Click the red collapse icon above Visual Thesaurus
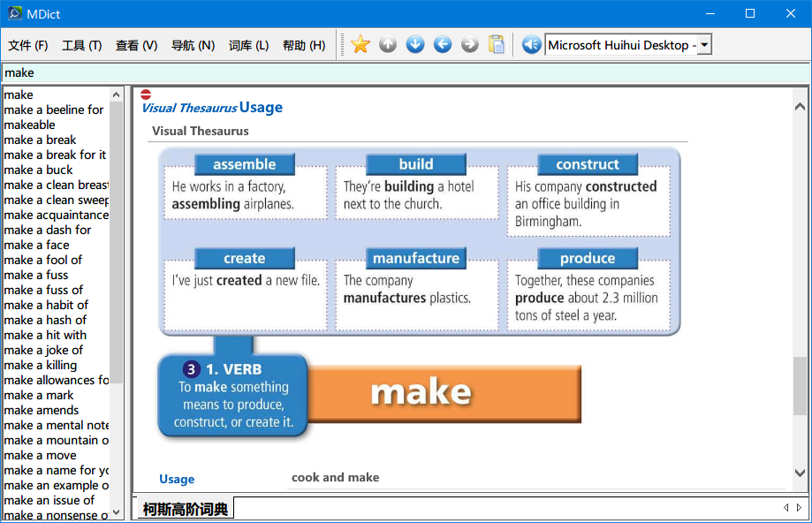The image size is (812, 523). 146,95
